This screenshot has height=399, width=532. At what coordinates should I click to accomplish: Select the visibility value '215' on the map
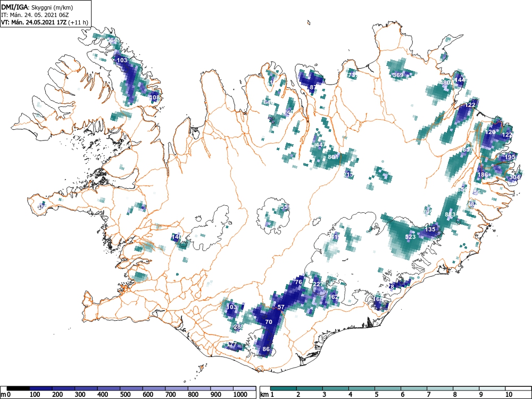[x=348, y=174]
